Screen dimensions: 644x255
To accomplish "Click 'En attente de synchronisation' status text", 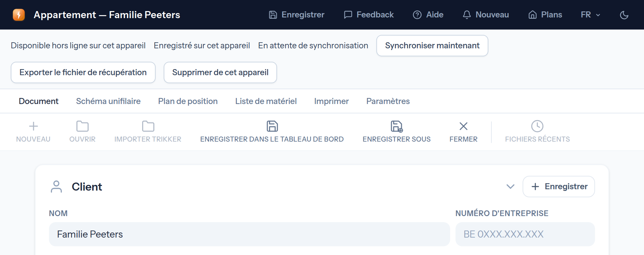I will [x=313, y=46].
